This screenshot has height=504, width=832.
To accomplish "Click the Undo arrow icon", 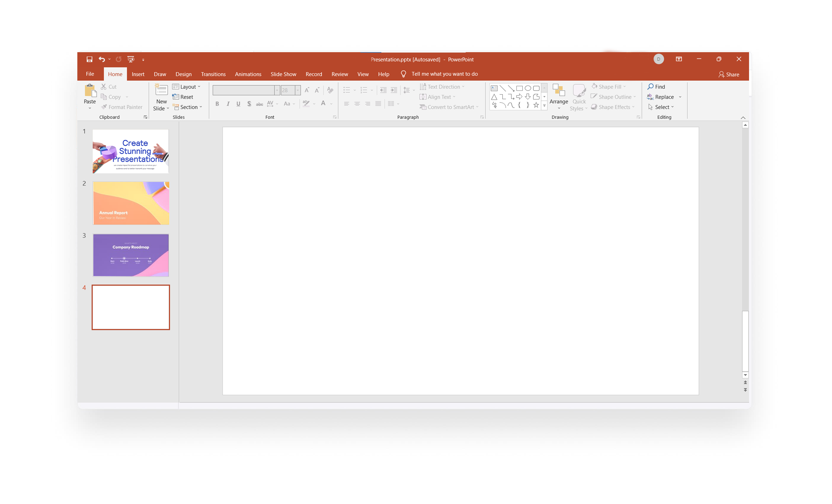I will pyautogui.click(x=102, y=60).
